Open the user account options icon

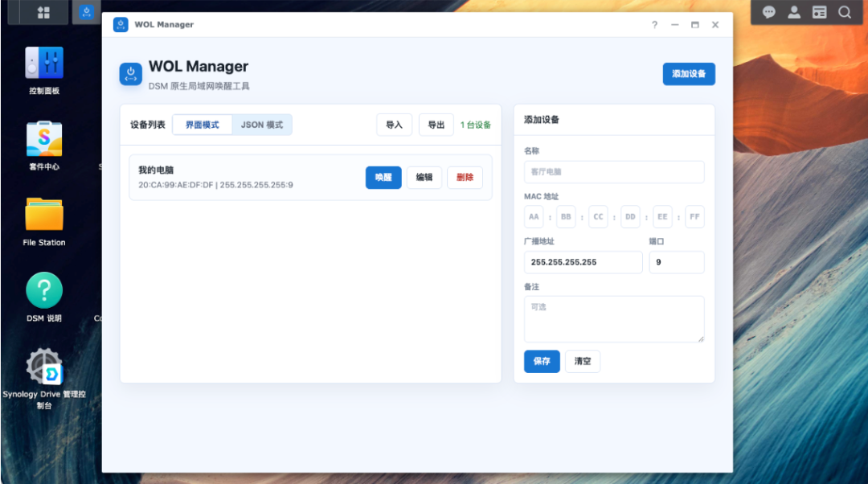click(794, 12)
